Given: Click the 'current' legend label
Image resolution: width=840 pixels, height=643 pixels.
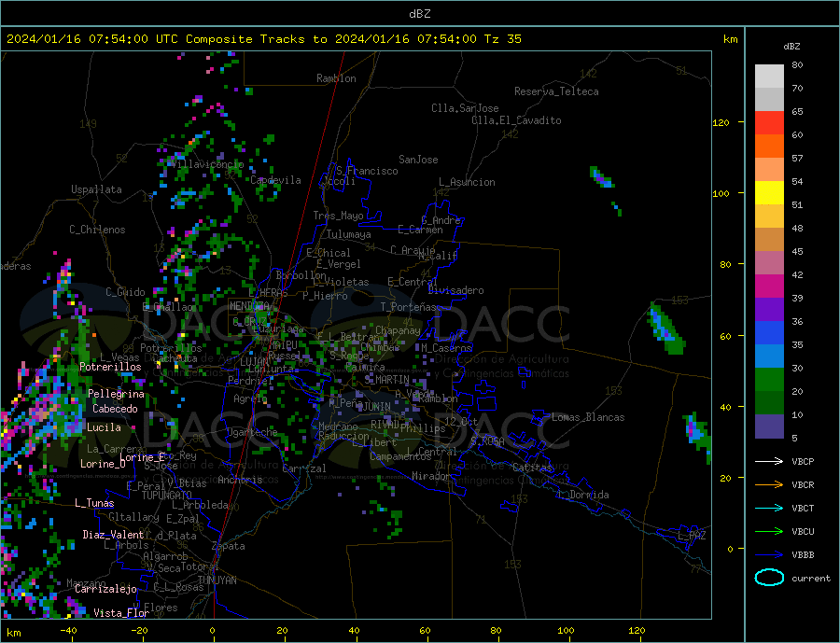Looking at the screenshot, I should 810,579.
